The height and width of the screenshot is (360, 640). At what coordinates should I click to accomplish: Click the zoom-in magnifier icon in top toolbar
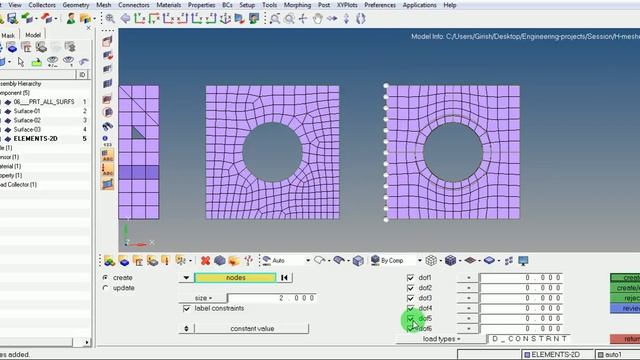point(110,18)
